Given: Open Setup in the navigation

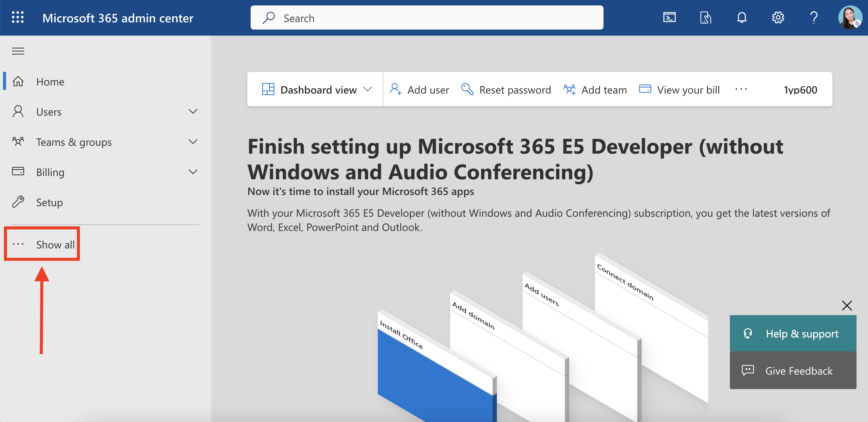Looking at the screenshot, I should point(49,203).
